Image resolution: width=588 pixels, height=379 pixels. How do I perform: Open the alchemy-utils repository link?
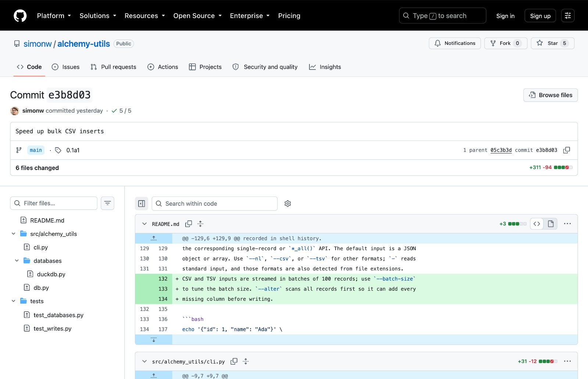(x=84, y=44)
